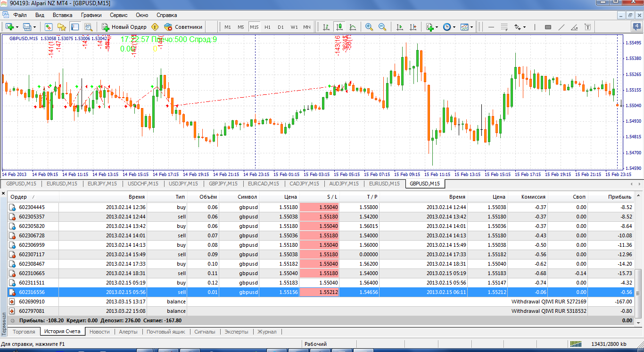644x352 pixels.
Task: Expand New Chart dropdown arrow
Action: pos(17,27)
